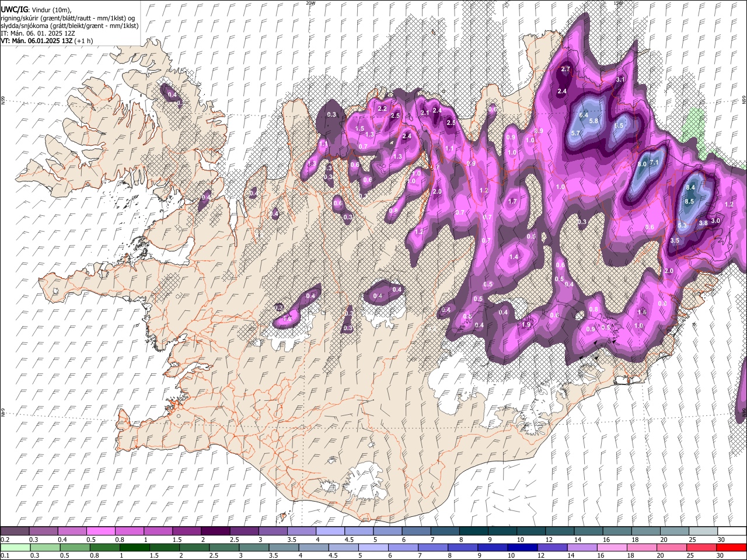
Task: Click the pale green 0.1 swatch in the lower legend
Action: [x=16, y=547]
